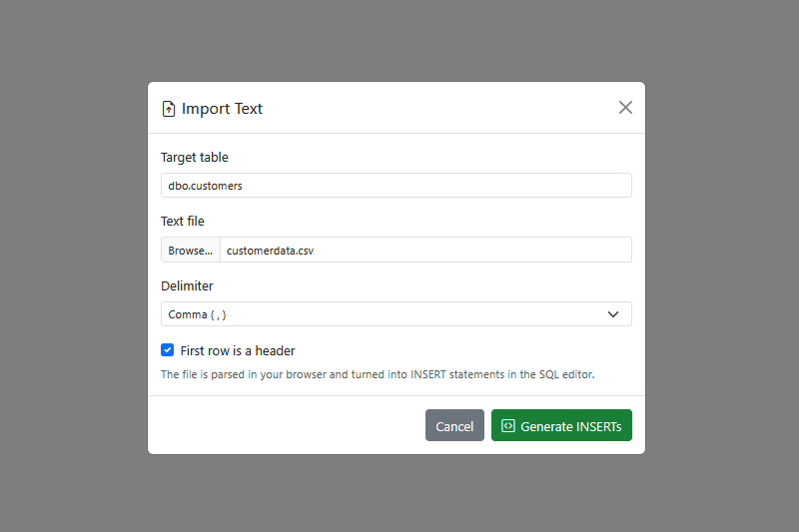Untick First row is a header checkbox
The height and width of the screenshot is (532, 799).
pyautogui.click(x=167, y=350)
